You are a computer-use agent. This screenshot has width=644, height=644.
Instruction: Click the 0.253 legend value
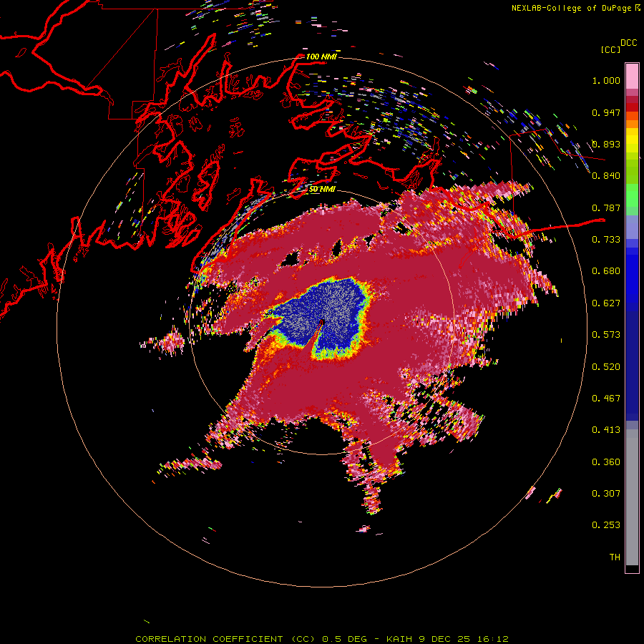coord(606,525)
